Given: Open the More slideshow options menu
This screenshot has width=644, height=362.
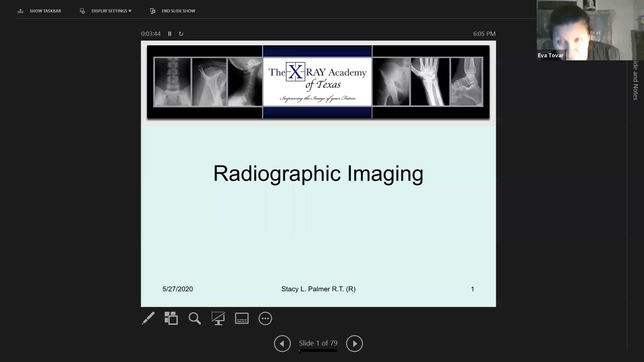Looking at the screenshot, I should (265, 318).
